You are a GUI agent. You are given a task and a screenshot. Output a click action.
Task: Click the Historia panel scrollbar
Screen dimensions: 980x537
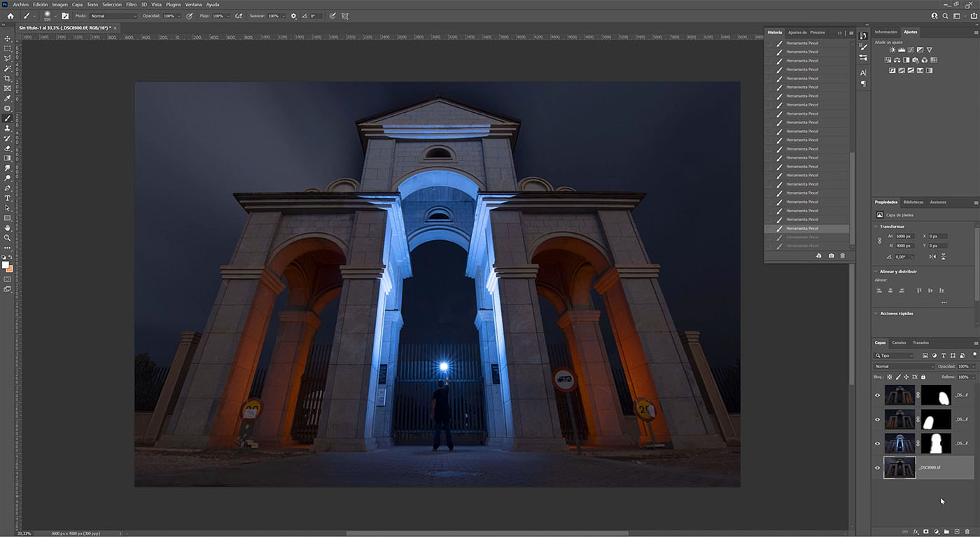coord(852,197)
